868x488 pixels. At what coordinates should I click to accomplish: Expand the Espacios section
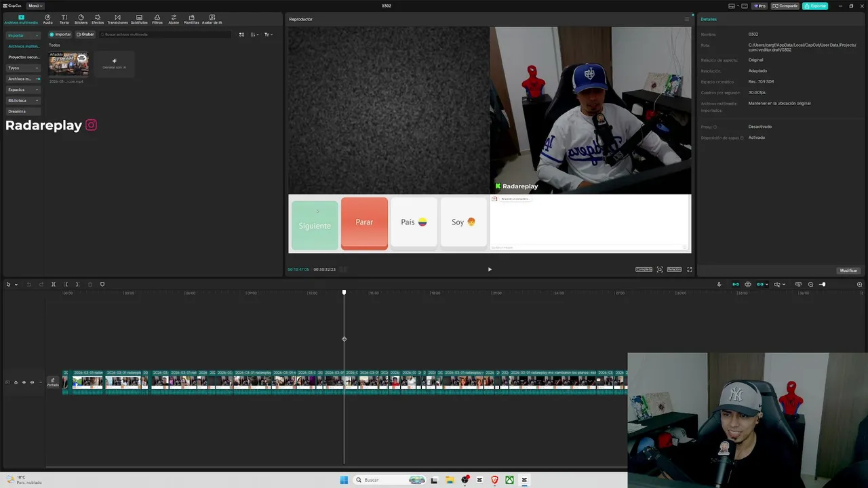click(23, 89)
